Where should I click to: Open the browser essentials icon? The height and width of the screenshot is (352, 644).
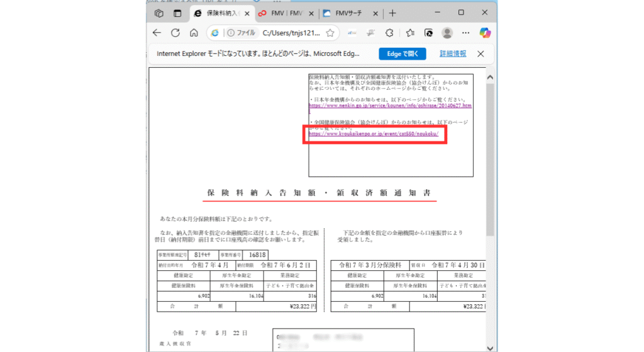tap(428, 33)
